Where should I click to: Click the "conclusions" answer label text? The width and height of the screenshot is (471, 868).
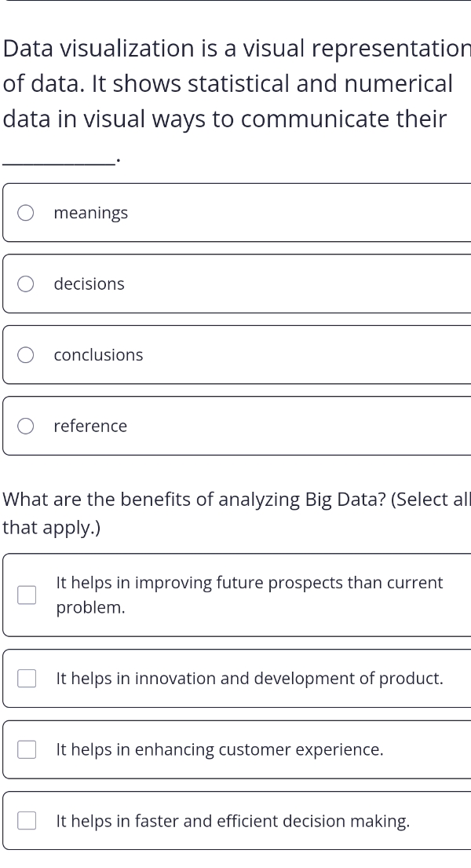coord(98,355)
